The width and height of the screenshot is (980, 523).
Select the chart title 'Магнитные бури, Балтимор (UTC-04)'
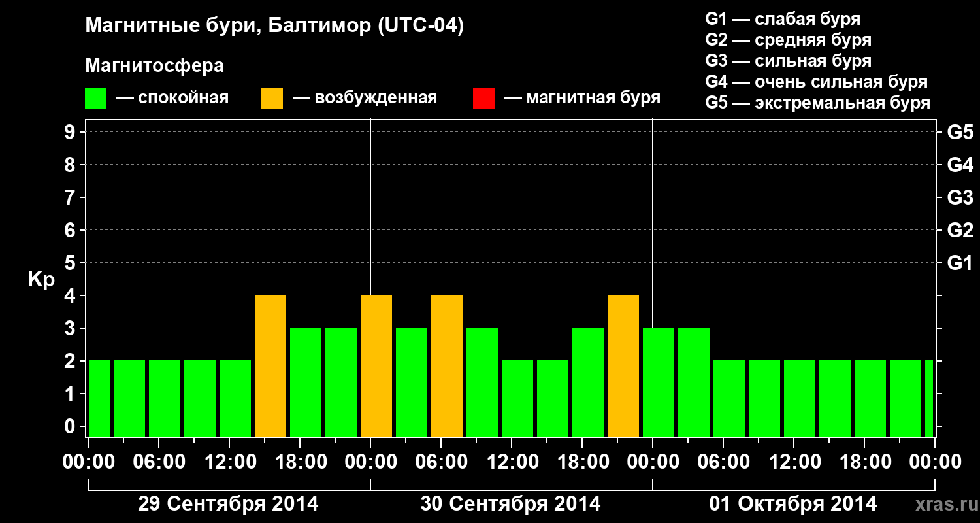pyautogui.click(x=274, y=26)
